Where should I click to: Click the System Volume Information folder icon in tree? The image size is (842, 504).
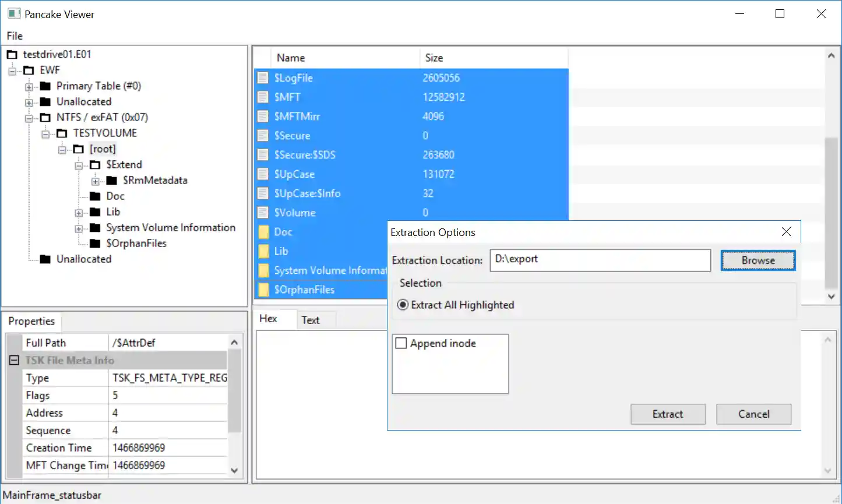95,228
